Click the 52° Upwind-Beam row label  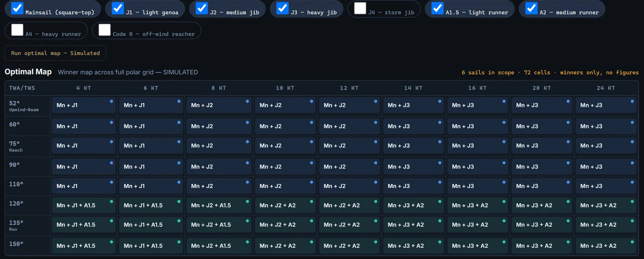tap(24, 106)
